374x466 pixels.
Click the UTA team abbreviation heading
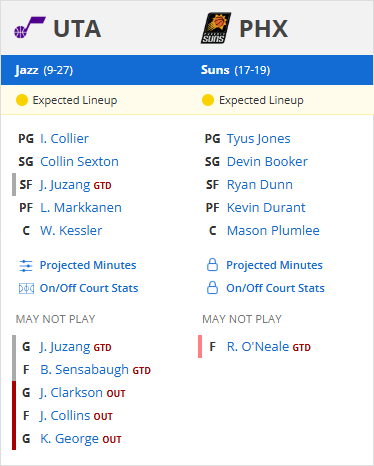pos(77,29)
